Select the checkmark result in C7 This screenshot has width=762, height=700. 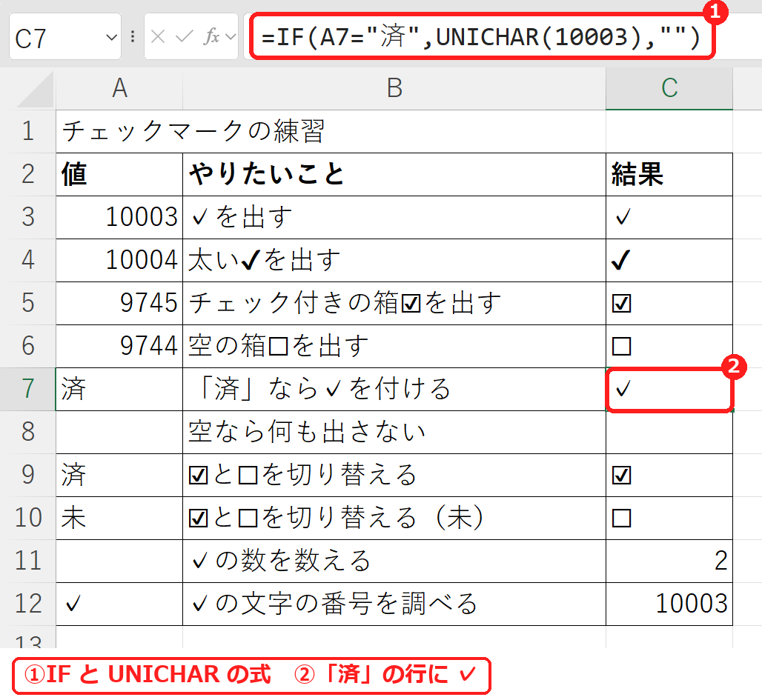669,389
